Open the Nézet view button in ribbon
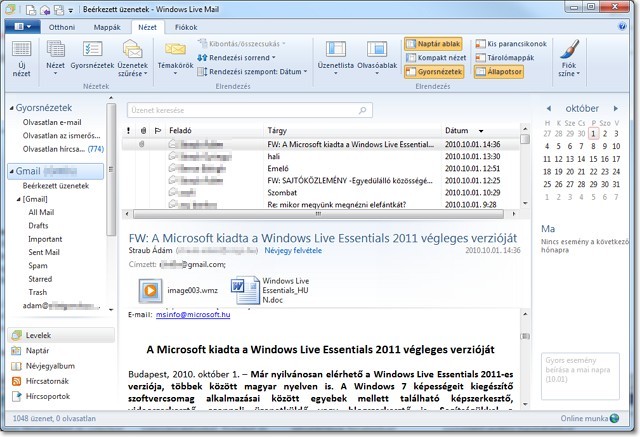 tap(55, 59)
